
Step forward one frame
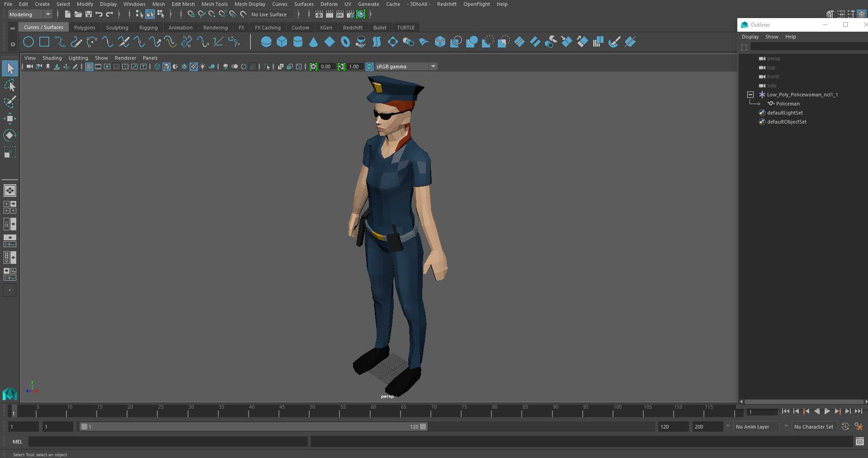[848, 411]
